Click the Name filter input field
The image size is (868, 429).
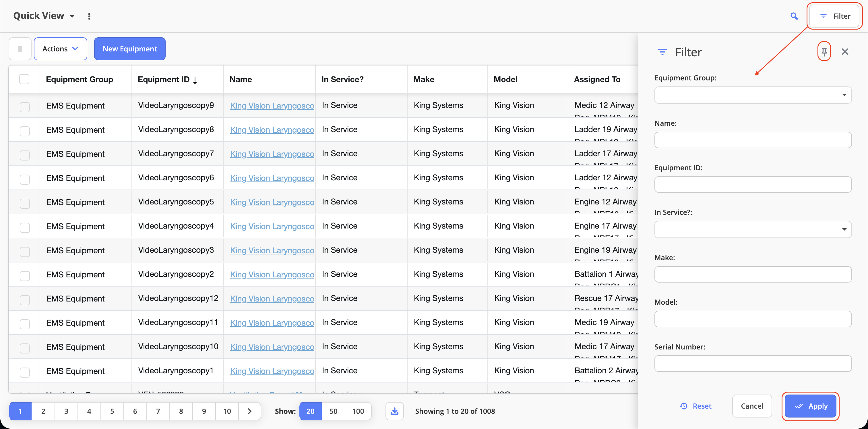point(753,140)
